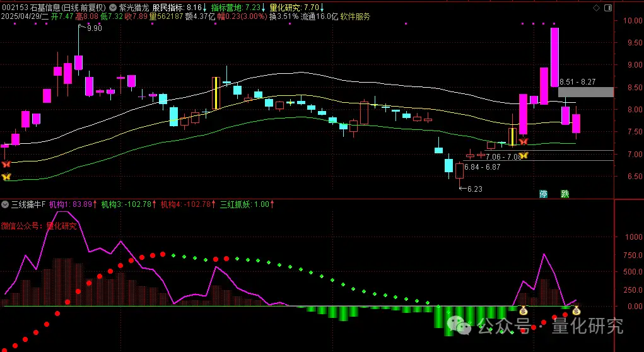Click the 9.90 high price label
Viewport: 644px width, 352px height.
(x=95, y=28)
